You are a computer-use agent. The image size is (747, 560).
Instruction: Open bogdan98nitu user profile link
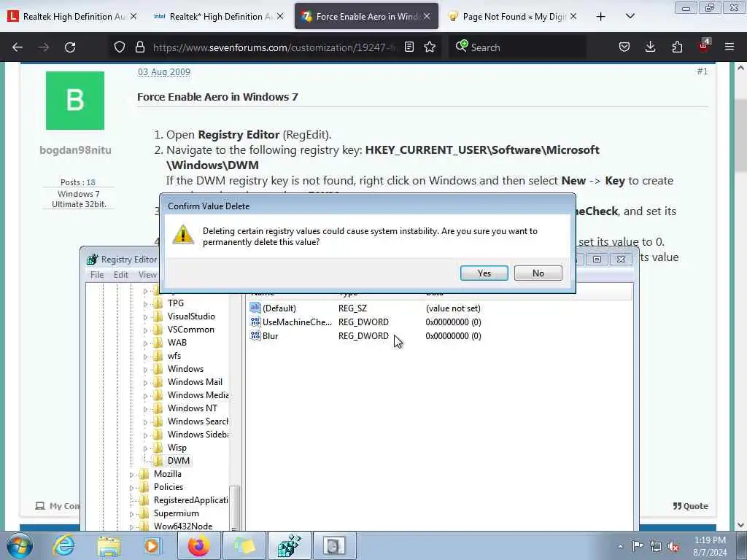coord(75,150)
